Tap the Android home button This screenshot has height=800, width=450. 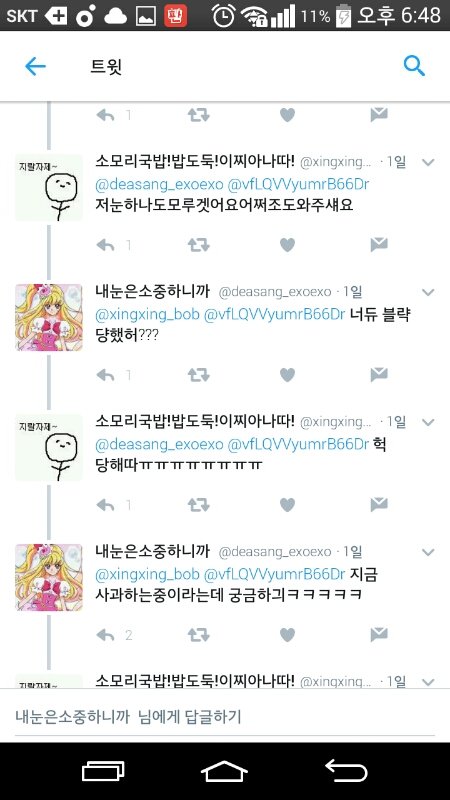coord(224,771)
